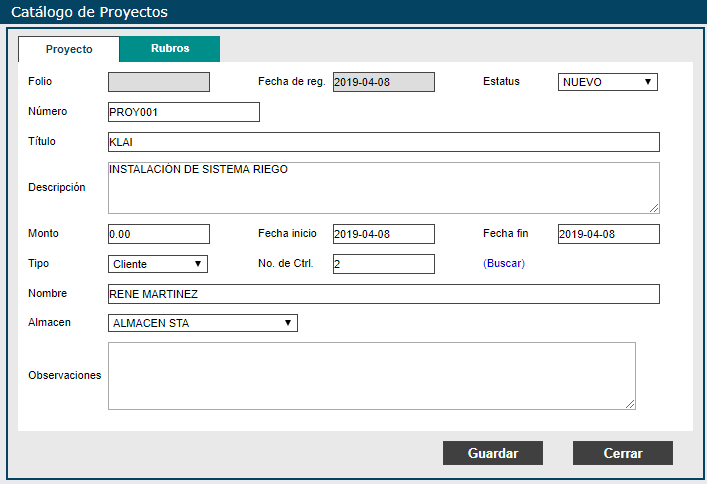Viewport: 707px width, 484px height.
Task: Select the Monto amount field
Action: [158, 234]
